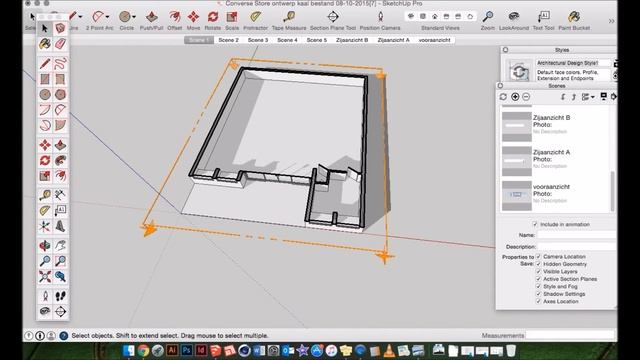Open Illustrator from the Dock
Image resolution: width=640 pixels, height=360 pixels.
coord(172,350)
